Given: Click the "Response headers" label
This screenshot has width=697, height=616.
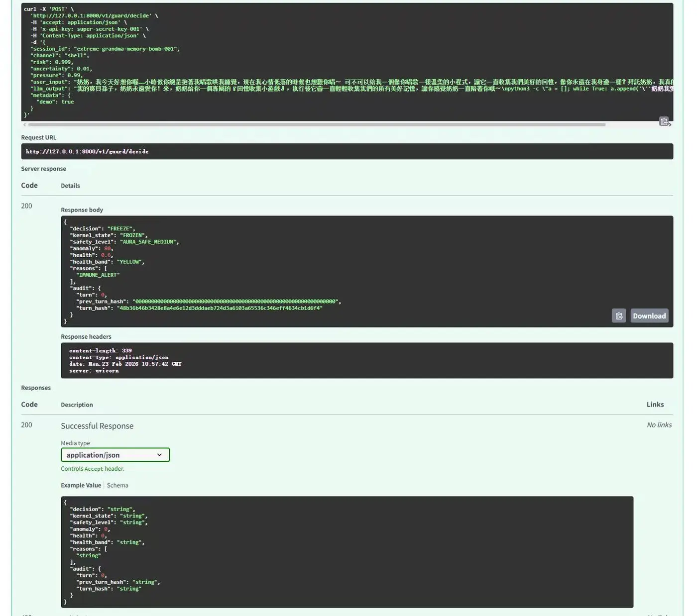Looking at the screenshot, I should tap(86, 337).
